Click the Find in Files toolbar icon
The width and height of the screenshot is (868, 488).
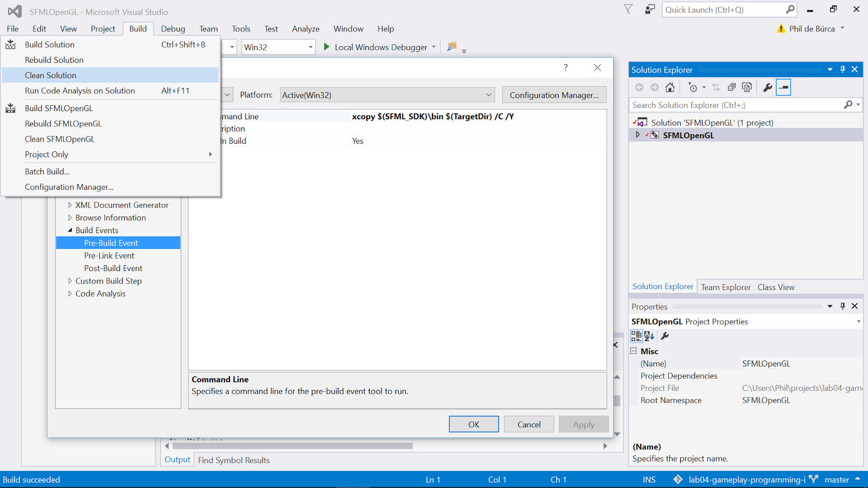pos(451,47)
